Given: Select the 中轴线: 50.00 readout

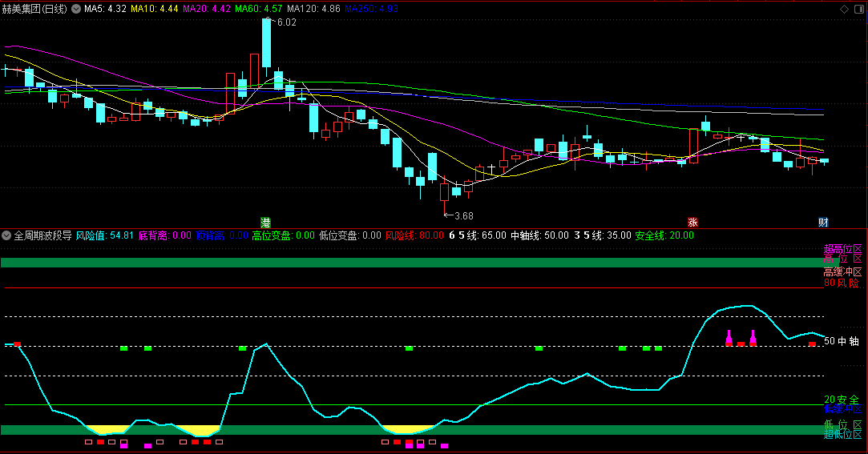Looking at the screenshot, I should tap(539, 235).
